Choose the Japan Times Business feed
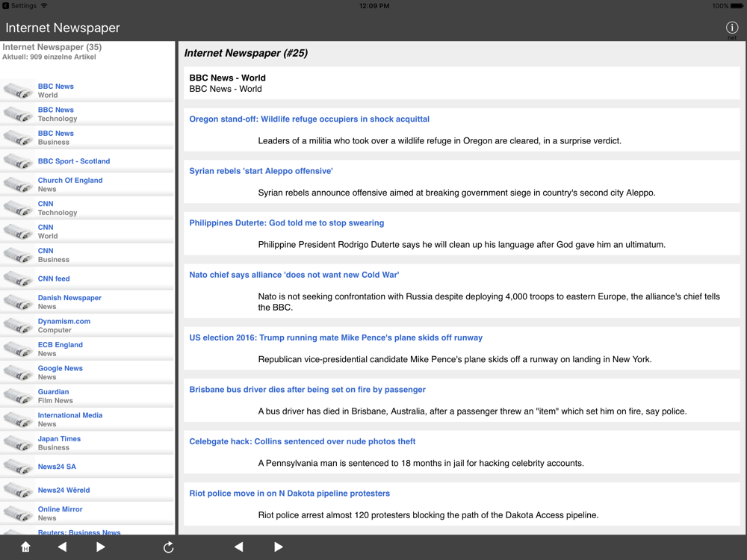Screen dimensions: 747x560 (x=87, y=443)
